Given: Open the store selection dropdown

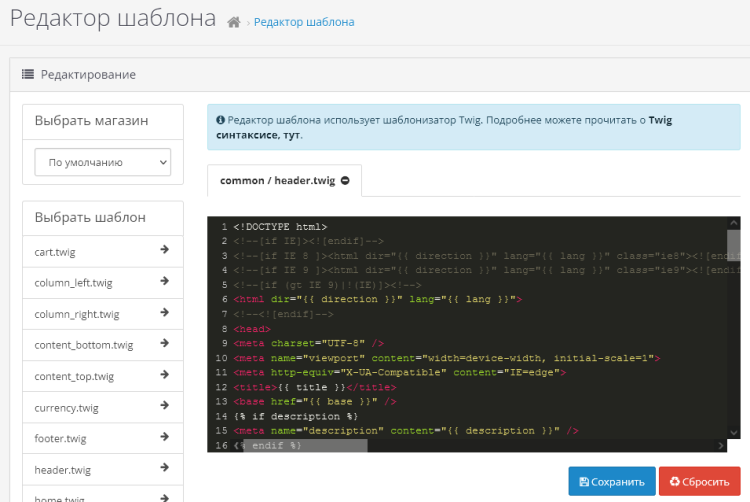Looking at the screenshot, I should [x=103, y=162].
